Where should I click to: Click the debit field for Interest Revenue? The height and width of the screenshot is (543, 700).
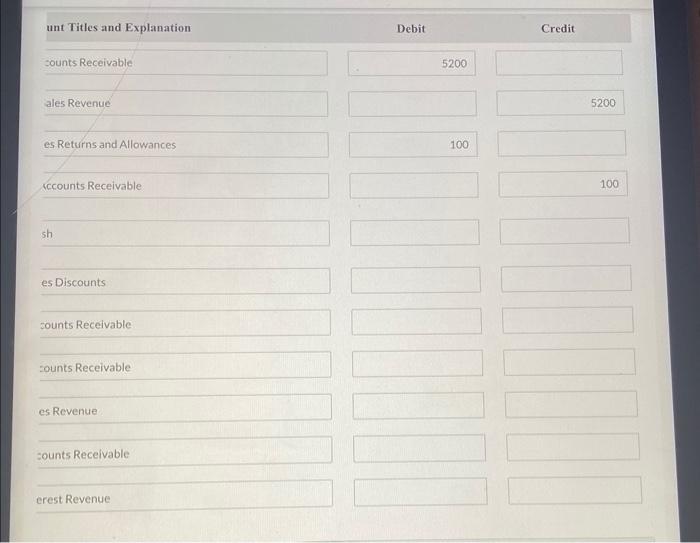pyautogui.click(x=421, y=492)
